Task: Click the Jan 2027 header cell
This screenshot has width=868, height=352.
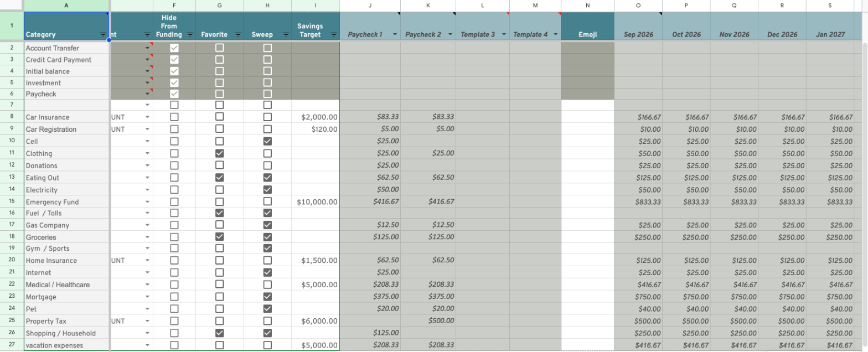Action: (x=830, y=26)
